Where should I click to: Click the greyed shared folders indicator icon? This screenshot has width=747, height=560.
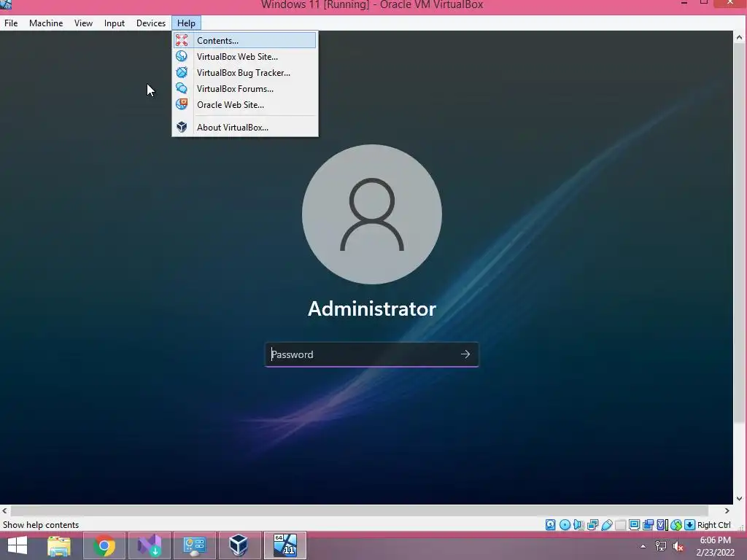click(620, 525)
